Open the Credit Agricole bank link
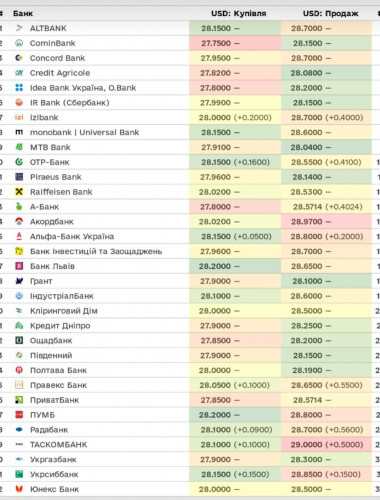The image size is (380, 500). [x=60, y=73]
